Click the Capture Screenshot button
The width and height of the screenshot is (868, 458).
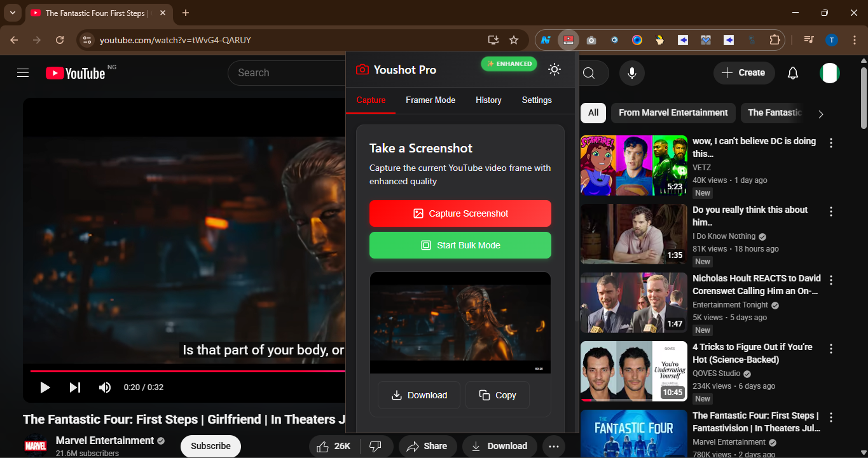pyautogui.click(x=460, y=213)
